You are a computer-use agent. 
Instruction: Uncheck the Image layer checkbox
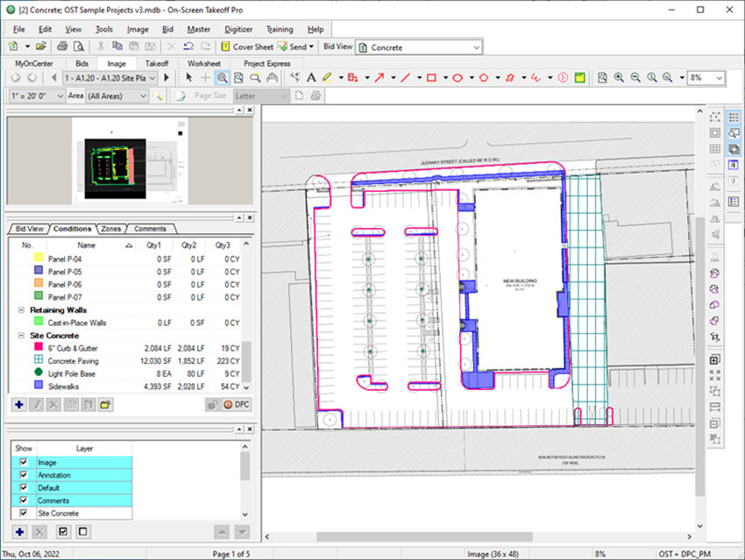click(24, 463)
